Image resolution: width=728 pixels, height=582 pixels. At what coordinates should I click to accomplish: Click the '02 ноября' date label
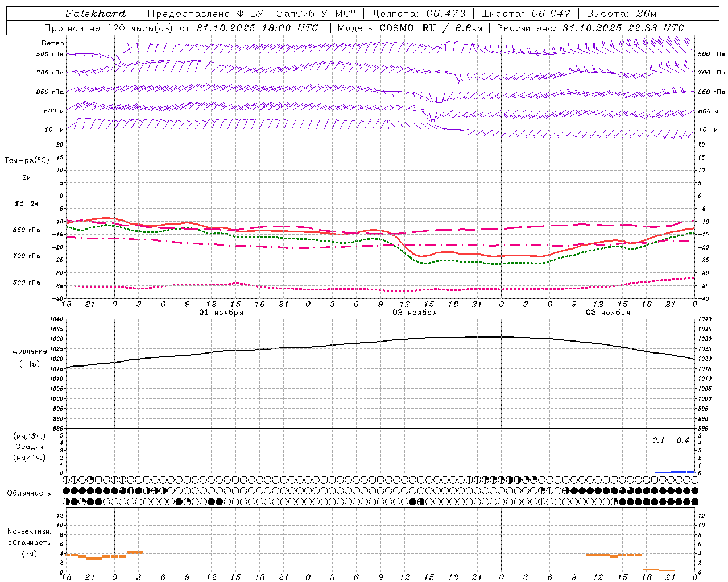coord(415,313)
